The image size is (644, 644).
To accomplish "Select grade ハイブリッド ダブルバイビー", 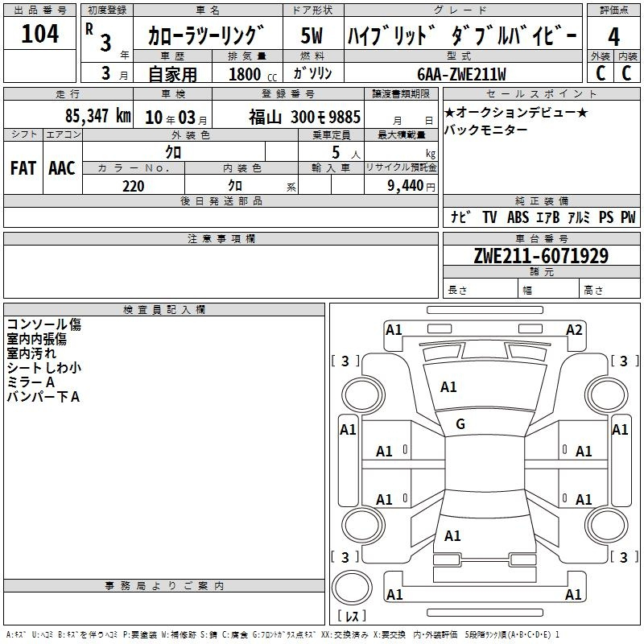I will coord(462,36).
